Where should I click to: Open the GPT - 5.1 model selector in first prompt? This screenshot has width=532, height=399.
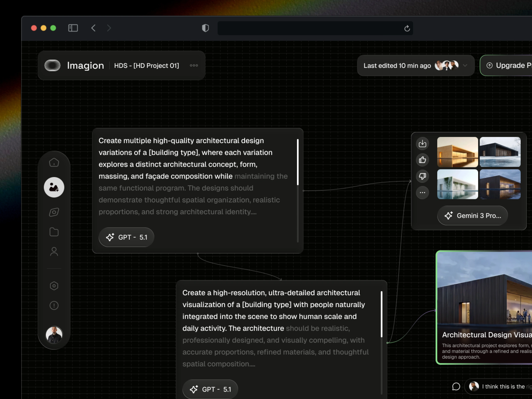[x=126, y=237]
